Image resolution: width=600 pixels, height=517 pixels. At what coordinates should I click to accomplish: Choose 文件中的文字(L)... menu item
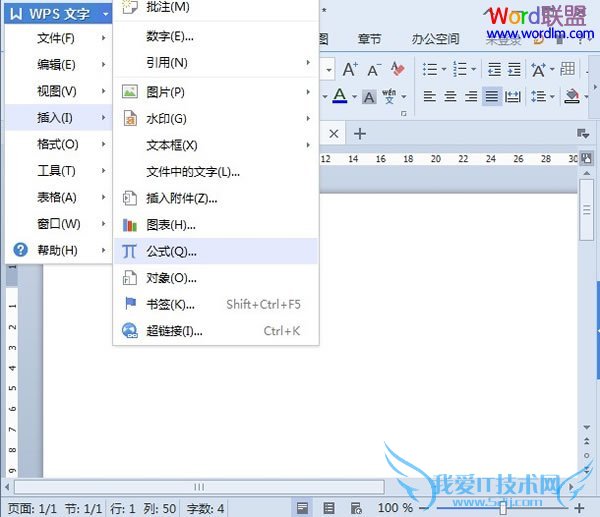(216, 172)
